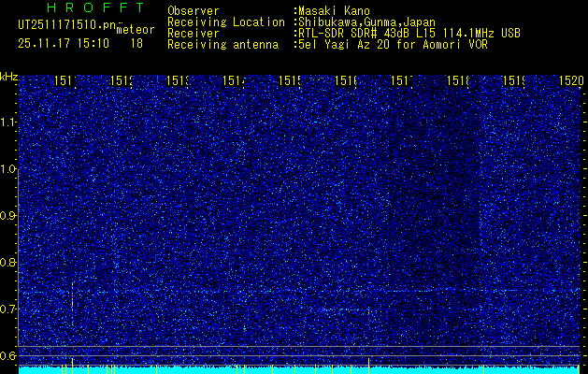Select location text Shibukawa,Gunma,Japan

click(x=366, y=22)
